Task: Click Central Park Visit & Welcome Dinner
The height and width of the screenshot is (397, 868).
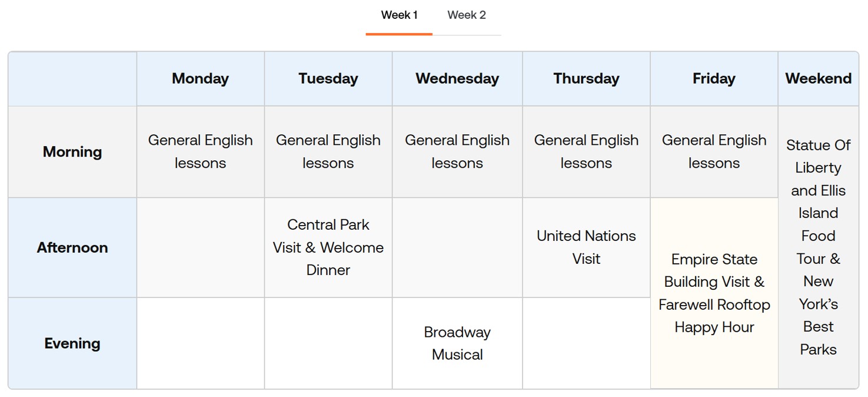Action: (328, 247)
